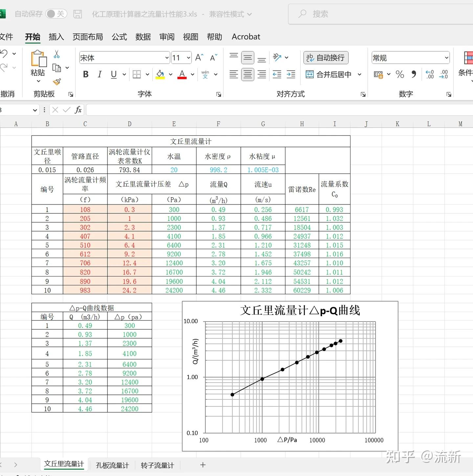
Task: Add a new worksheet with plus button
Action: 203,465
